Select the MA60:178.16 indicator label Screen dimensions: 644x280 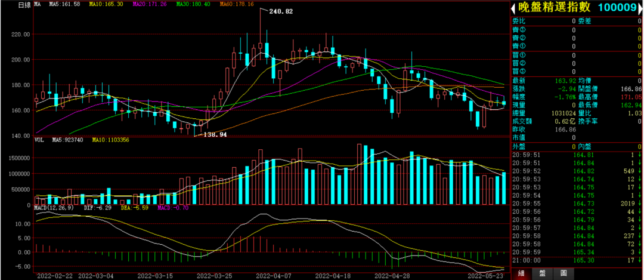pos(237,5)
